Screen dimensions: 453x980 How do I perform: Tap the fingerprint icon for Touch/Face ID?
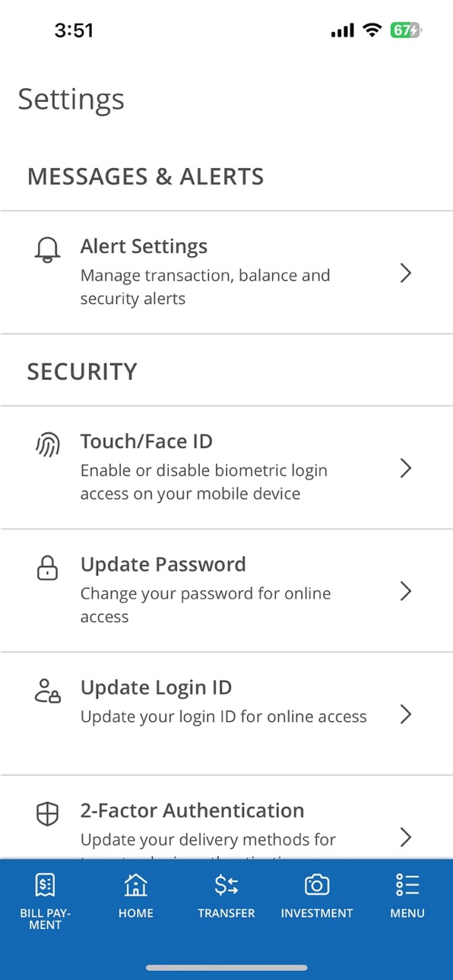47,445
